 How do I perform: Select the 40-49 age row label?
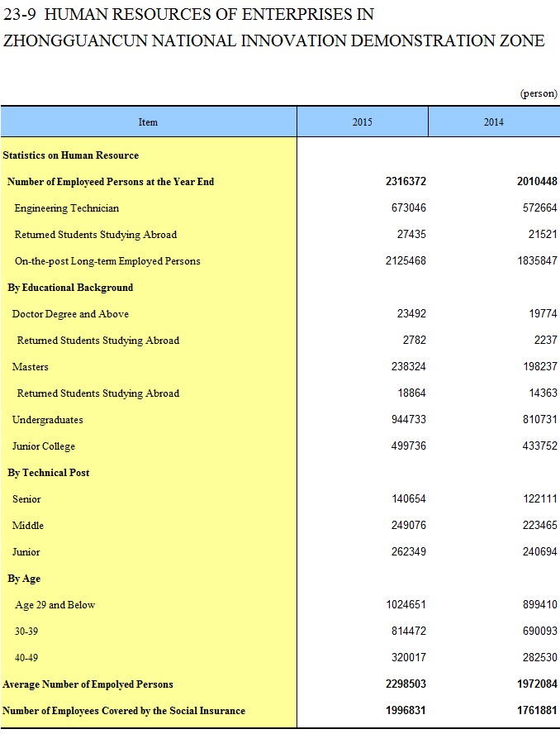[x=26, y=658]
